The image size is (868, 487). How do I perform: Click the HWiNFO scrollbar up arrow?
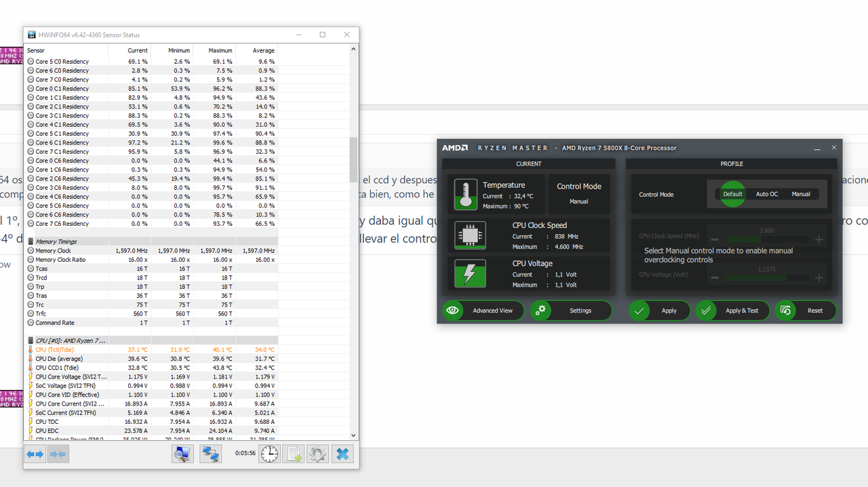click(x=353, y=50)
